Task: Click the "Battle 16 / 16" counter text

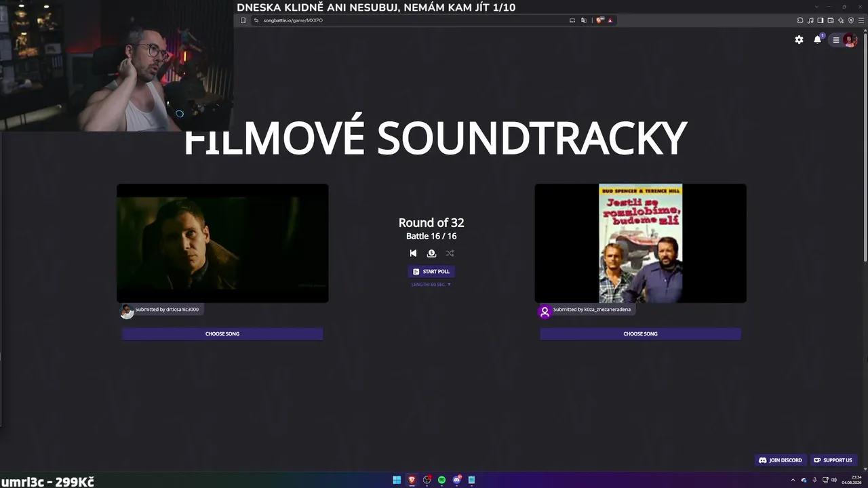Action: tap(431, 236)
